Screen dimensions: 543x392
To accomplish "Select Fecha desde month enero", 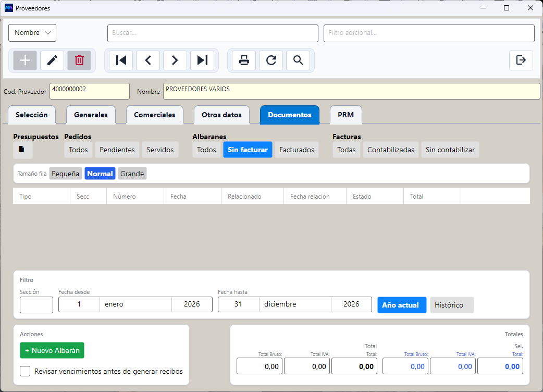I will 135,304.
